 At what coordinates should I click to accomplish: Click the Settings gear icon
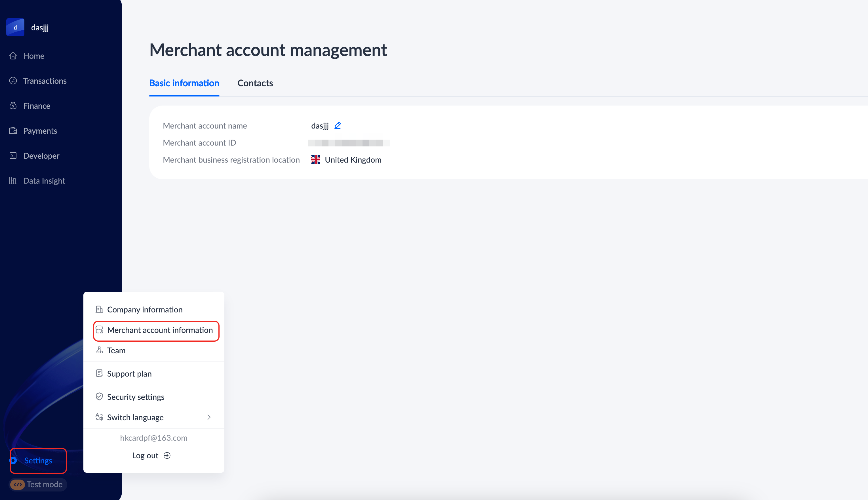(x=14, y=461)
